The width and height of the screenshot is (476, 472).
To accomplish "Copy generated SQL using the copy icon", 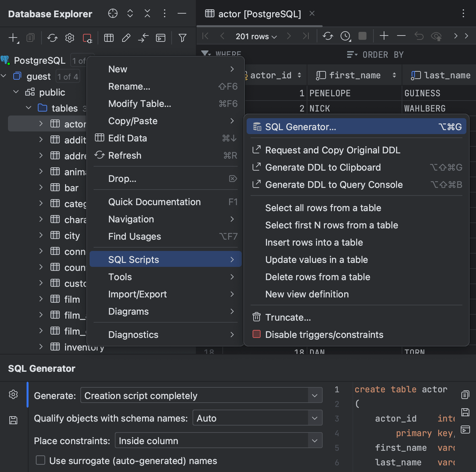I will click(465, 395).
